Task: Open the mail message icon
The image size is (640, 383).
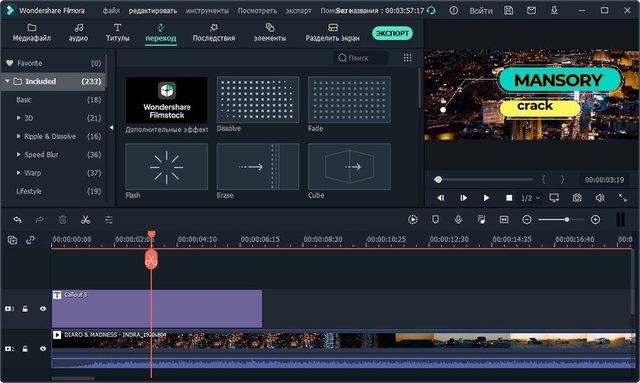Action: click(x=531, y=10)
